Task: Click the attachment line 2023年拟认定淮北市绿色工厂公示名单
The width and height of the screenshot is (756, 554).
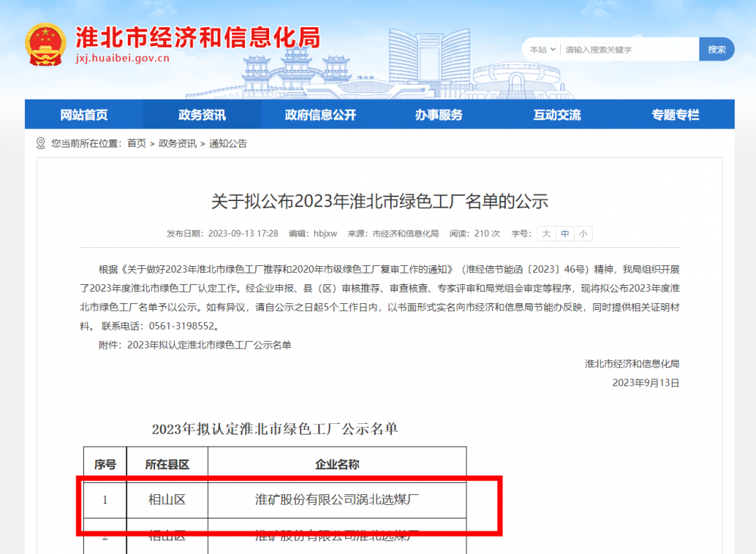Action: coord(209,345)
